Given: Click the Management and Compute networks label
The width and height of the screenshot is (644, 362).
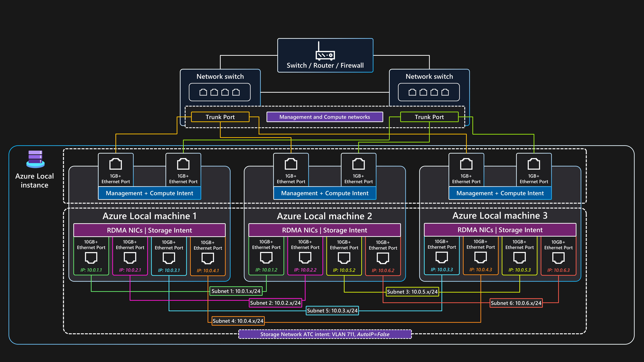Looking at the screenshot, I should (325, 117).
